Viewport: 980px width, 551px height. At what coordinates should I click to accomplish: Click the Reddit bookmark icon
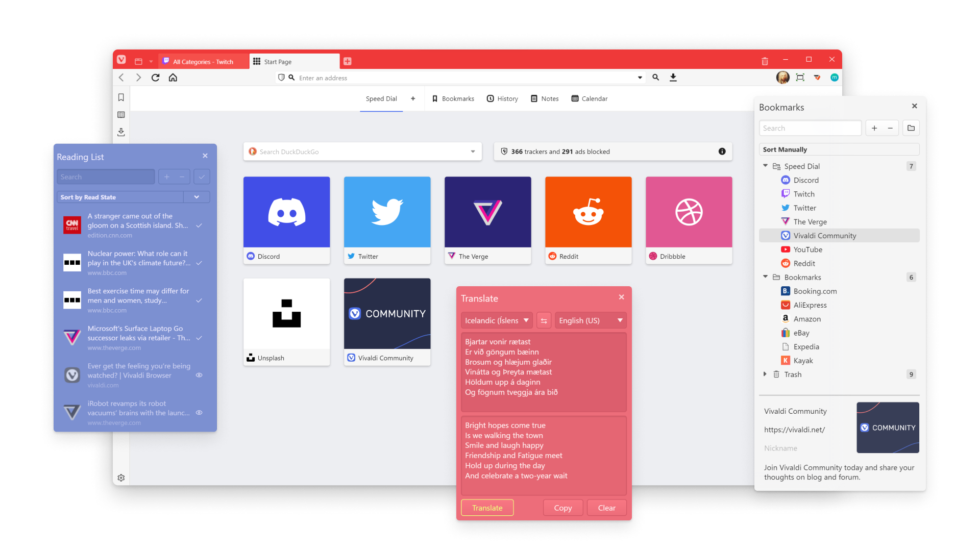click(x=786, y=263)
